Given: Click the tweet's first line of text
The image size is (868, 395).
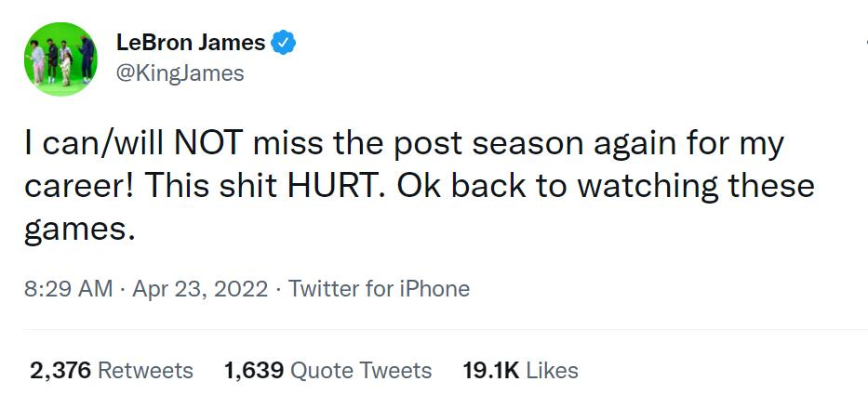Looking at the screenshot, I should (x=404, y=145).
